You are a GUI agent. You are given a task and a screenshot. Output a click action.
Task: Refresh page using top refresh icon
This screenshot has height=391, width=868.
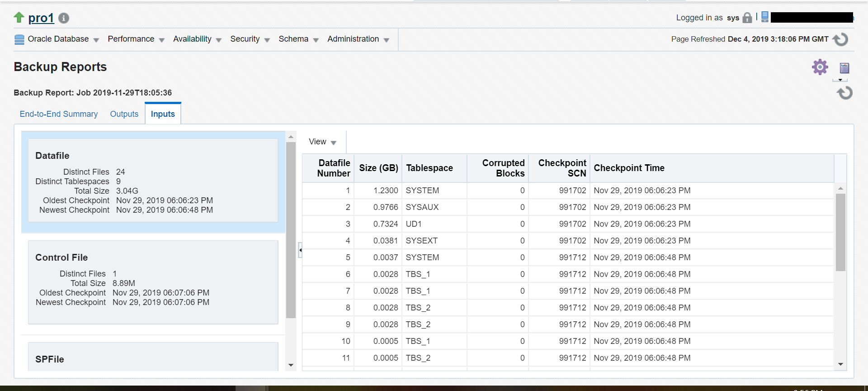840,39
